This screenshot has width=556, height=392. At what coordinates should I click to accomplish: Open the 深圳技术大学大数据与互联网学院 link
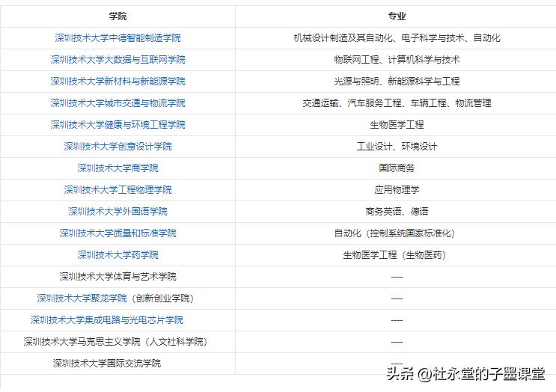tap(117, 60)
